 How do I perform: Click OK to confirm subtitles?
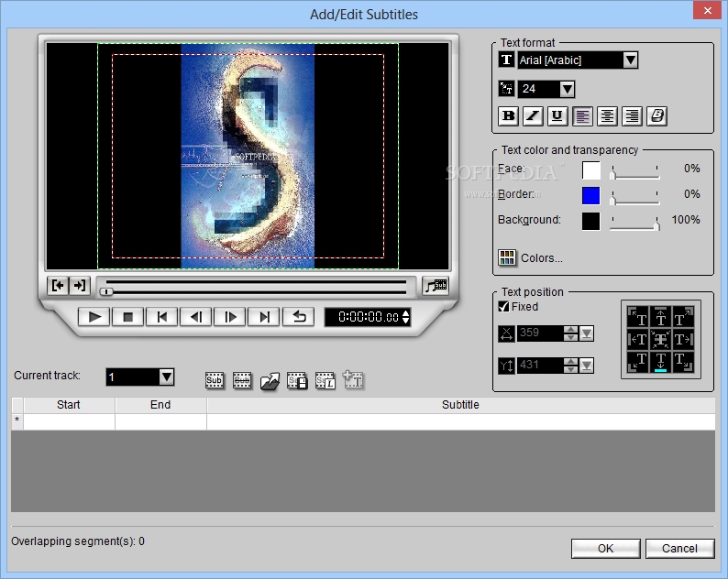point(605,549)
